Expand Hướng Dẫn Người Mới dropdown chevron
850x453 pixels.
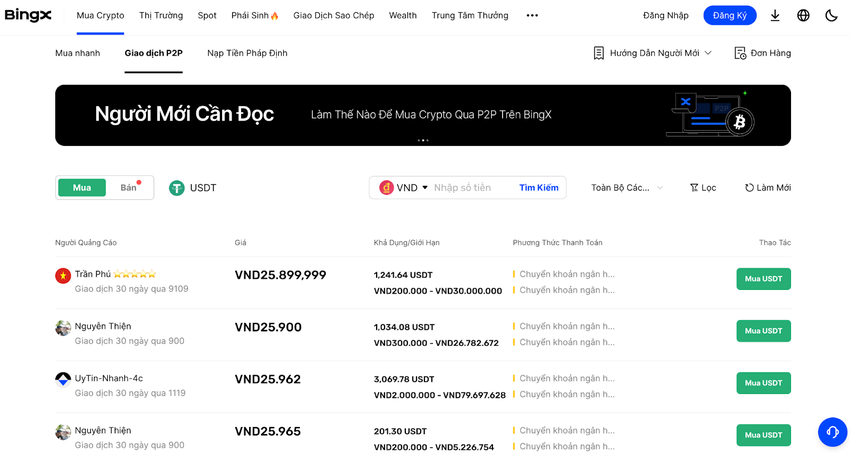708,53
